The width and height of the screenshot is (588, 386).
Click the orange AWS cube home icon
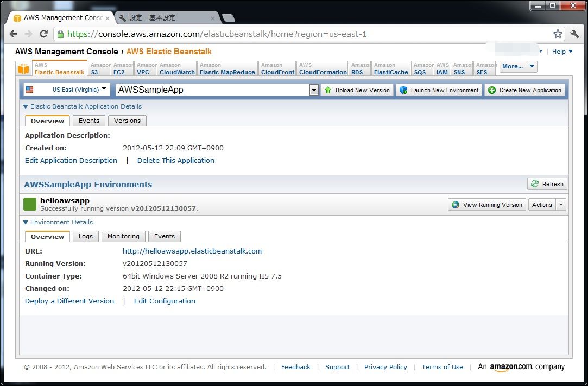click(24, 68)
